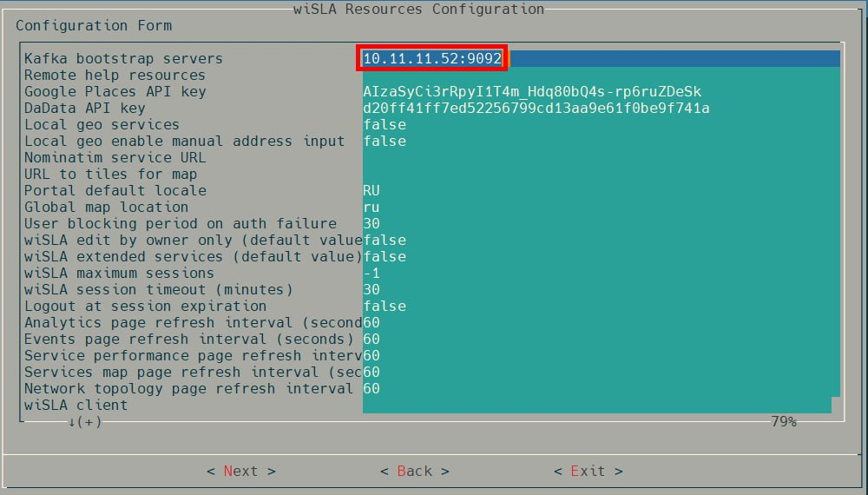Click the Local geo services label
Viewport: 868px width, 495px height.
[x=102, y=124]
